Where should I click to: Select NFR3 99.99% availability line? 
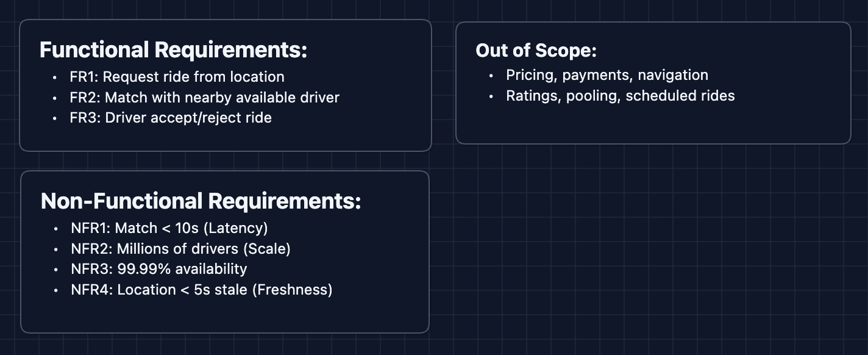click(158, 269)
